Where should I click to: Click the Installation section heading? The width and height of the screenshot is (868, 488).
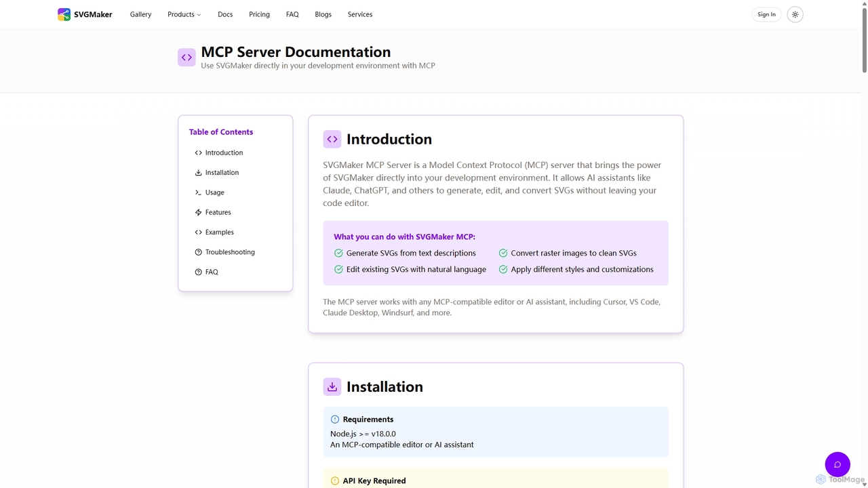[x=384, y=387]
